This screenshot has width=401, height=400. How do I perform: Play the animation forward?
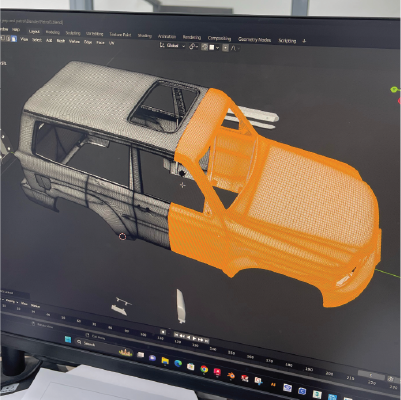click(x=195, y=338)
